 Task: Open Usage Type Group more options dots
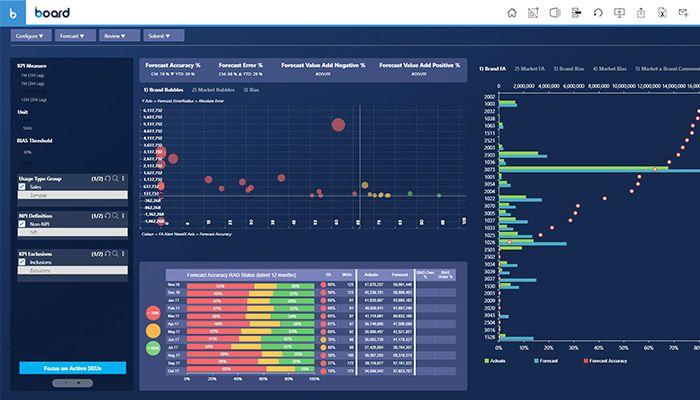coord(123,179)
